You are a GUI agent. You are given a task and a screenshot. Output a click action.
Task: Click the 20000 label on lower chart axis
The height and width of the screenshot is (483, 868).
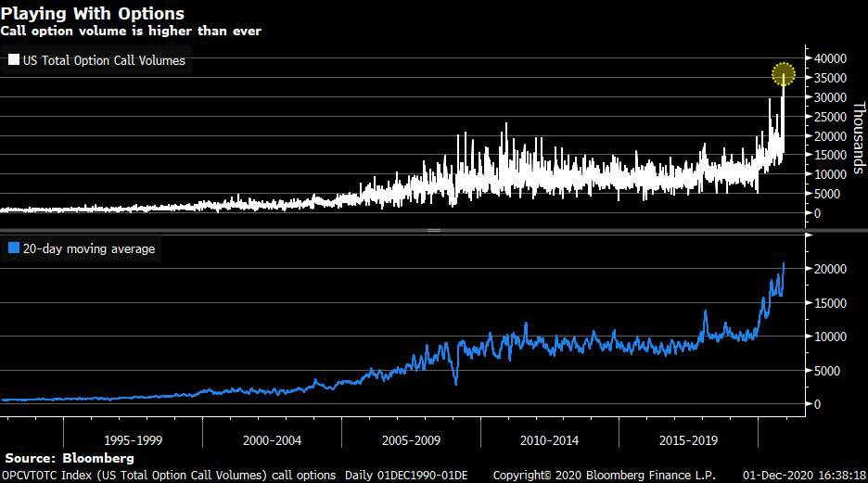tap(830, 269)
